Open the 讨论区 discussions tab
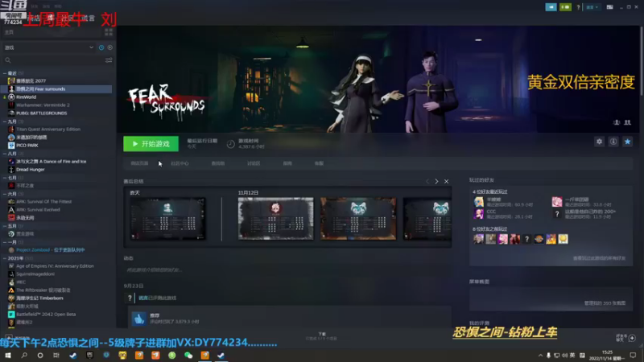 click(x=254, y=163)
